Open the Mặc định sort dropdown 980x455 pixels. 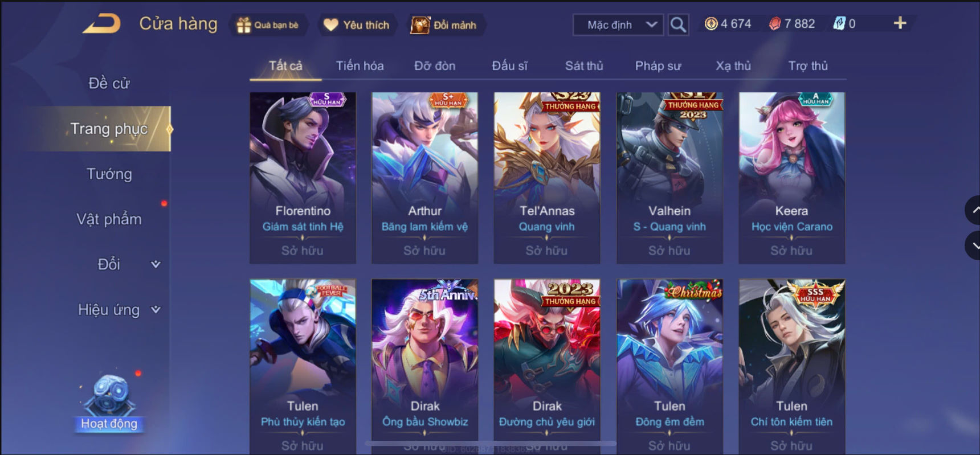(x=618, y=25)
